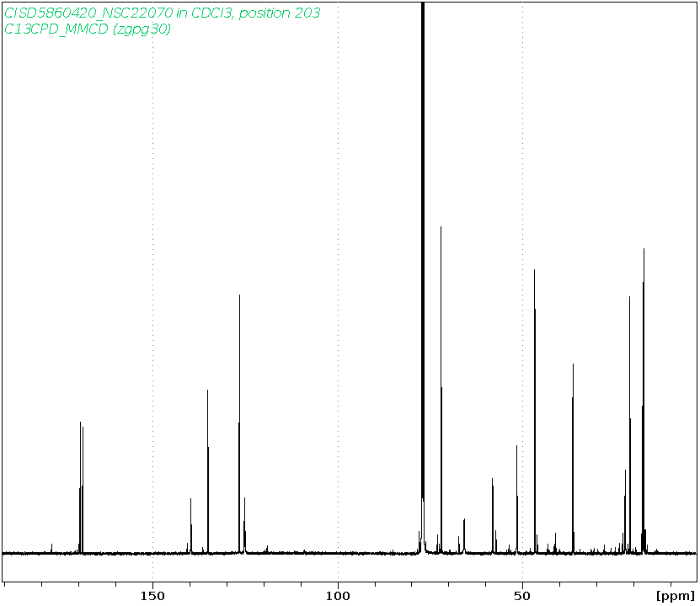This screenshot has height=606, width=700.
Task: Click the 150 ppm axis label
Action: point(152,596)
